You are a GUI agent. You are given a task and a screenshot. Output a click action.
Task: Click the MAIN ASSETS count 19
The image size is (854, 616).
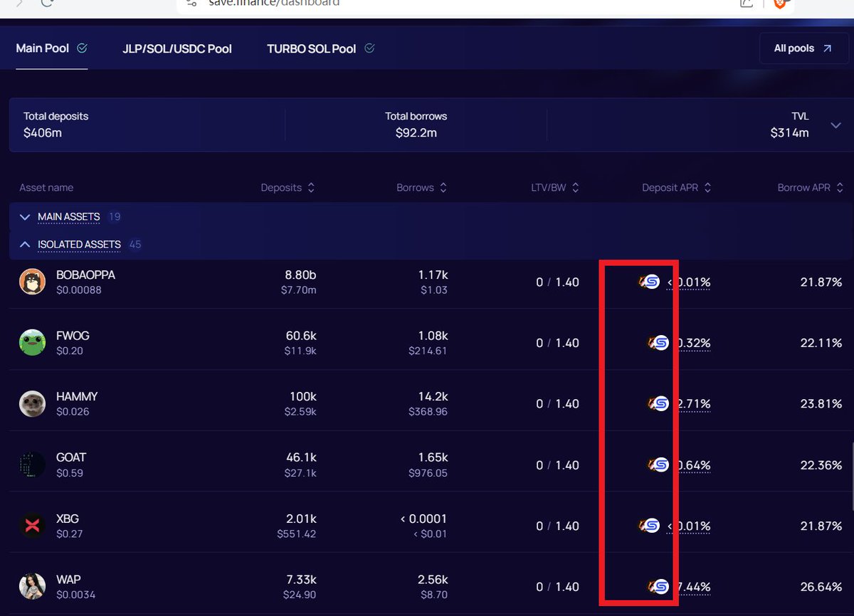tap(115, 216)
